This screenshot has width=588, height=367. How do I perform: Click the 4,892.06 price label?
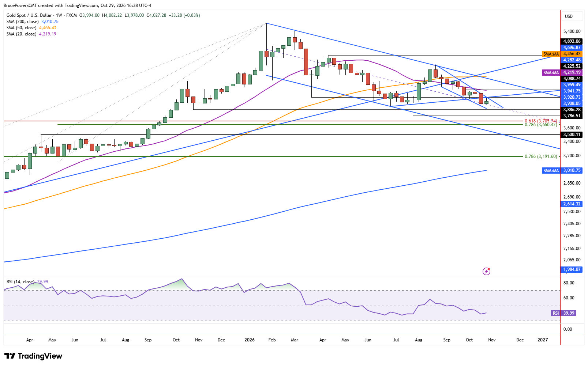[x=572, y=42]
